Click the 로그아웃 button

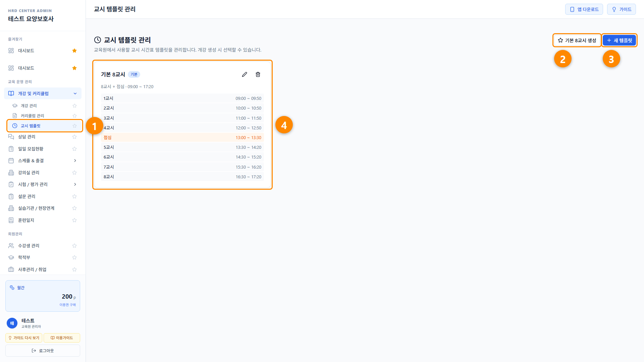click(x=43, y=351)
